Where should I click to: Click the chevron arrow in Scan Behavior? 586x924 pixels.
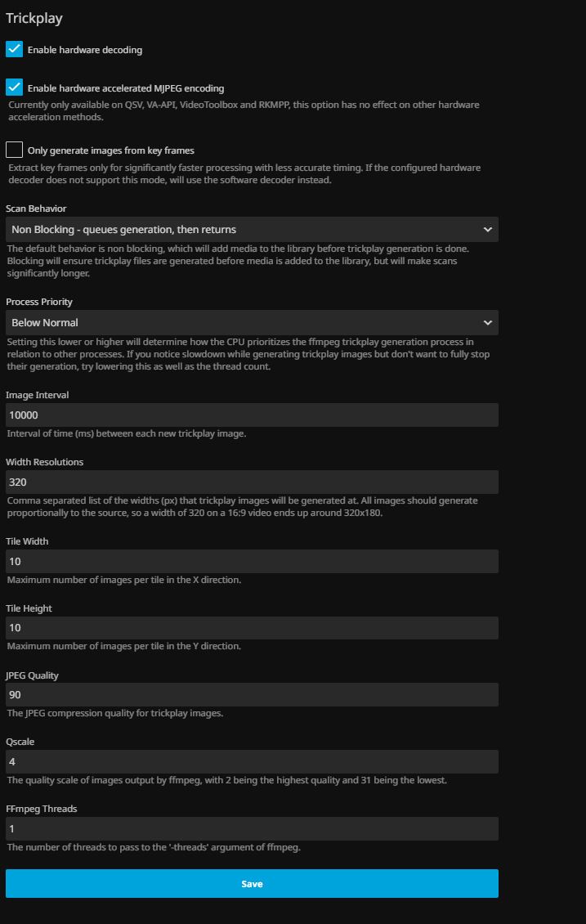pyautogui.click(x=487, y=230)
